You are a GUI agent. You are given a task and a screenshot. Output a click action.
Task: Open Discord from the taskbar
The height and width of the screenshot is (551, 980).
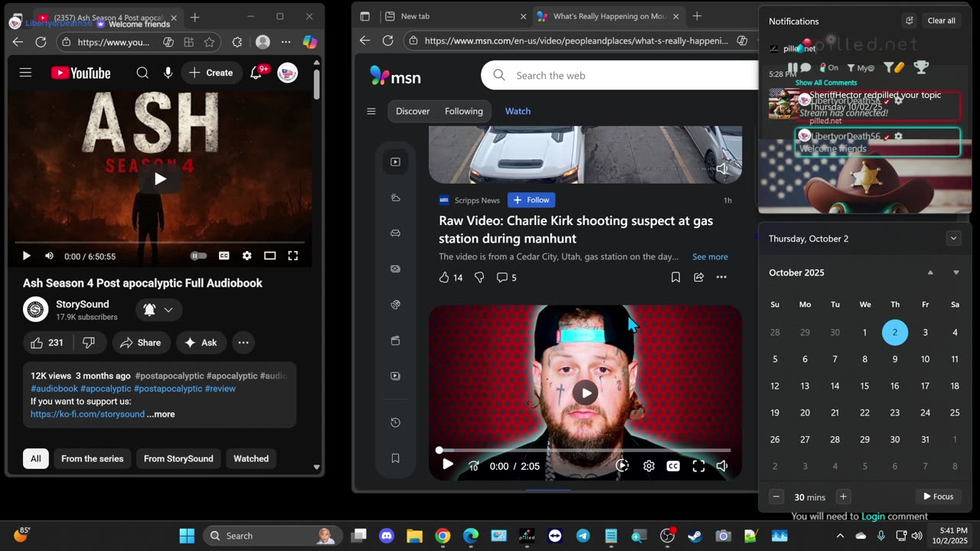(x=387, y=536)
